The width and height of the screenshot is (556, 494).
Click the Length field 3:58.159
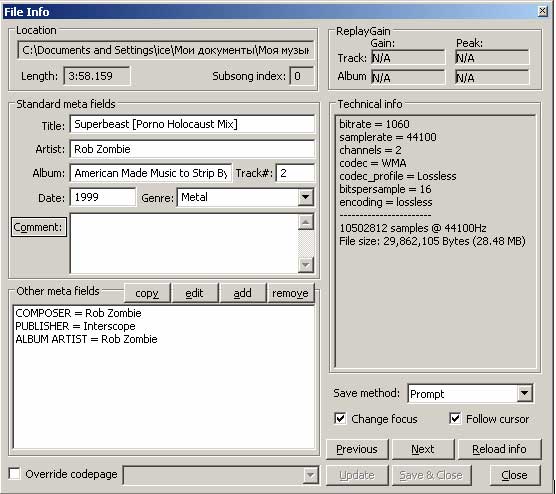[97, 76]
